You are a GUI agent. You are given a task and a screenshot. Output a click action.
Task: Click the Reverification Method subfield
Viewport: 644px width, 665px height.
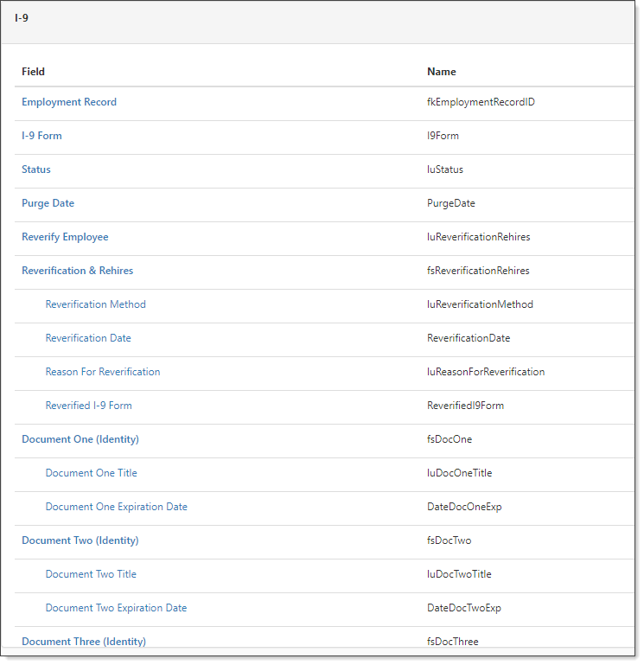pyautogui.click(x=95, y=304)
